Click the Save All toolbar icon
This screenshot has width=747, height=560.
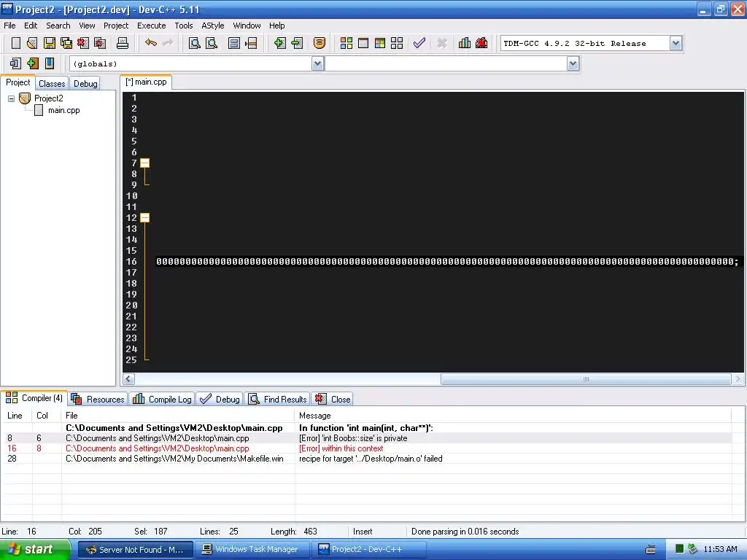(x=66, y=43)
